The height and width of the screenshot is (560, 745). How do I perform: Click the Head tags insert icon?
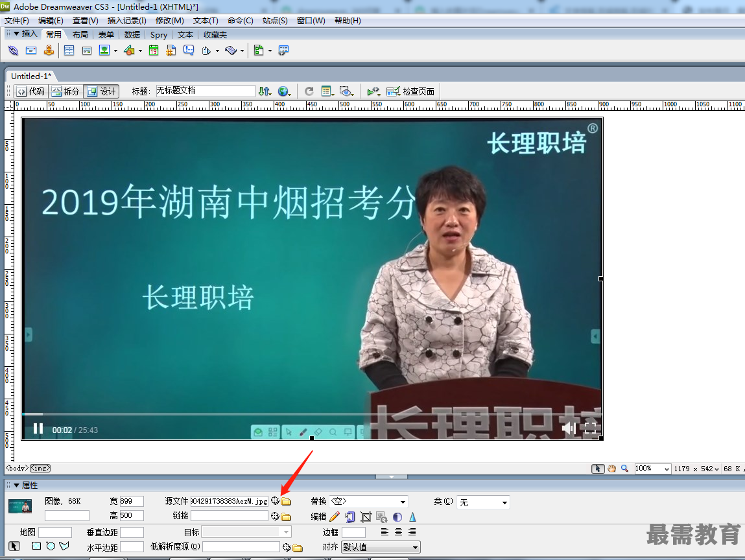pyautogui.click(x=206, y=51)
